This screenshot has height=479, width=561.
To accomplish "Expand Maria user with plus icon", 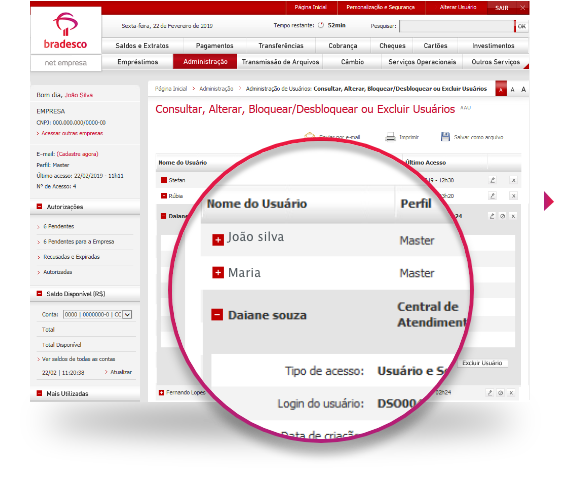I will [218, 273].
